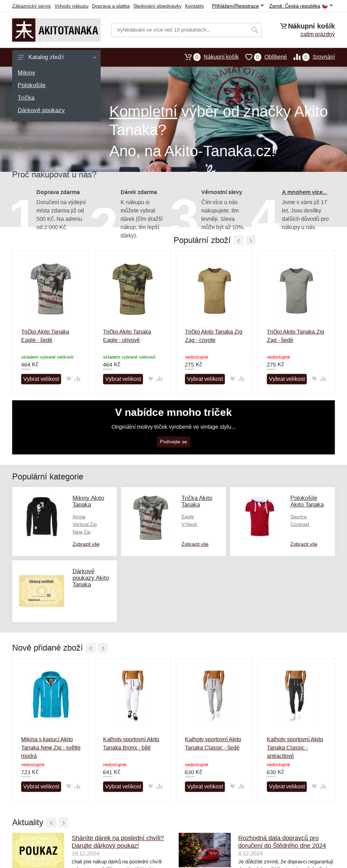This screenshot has height=868, width=347.
Task: Show next Populární zboží items
Action: (x=251, y=241)
